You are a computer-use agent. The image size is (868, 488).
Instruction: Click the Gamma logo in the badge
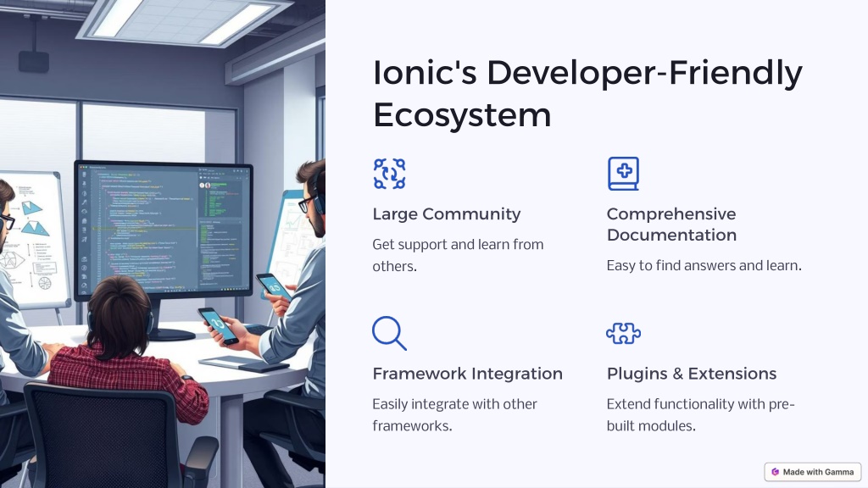(775, 472)
